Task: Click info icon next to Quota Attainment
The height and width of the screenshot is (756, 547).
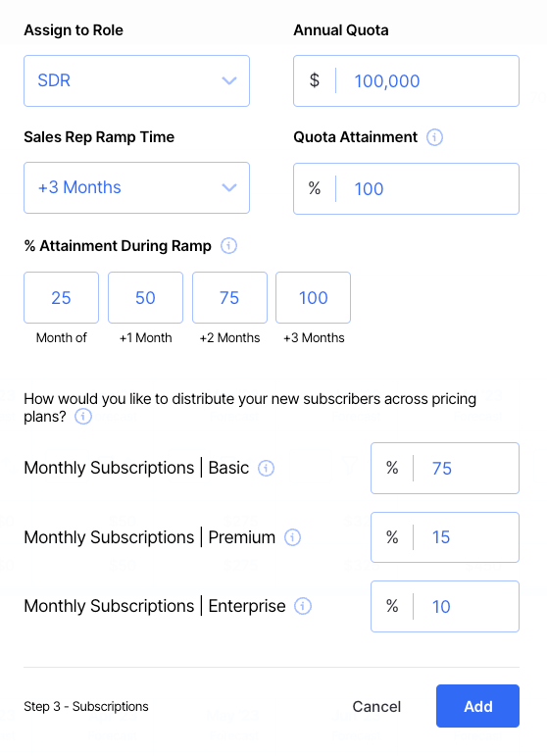Action: (434, 137)
